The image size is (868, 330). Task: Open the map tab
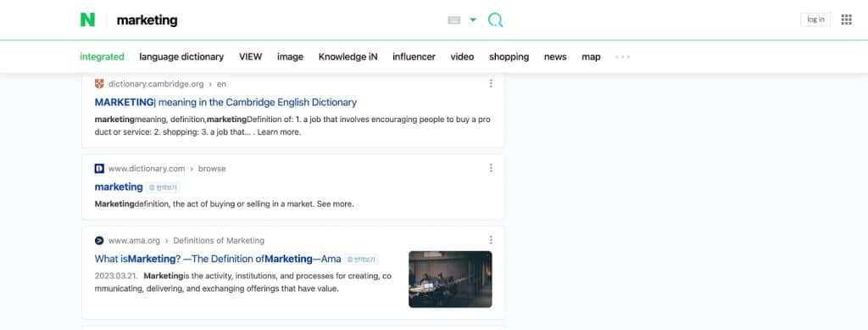[x=591, y=57]
